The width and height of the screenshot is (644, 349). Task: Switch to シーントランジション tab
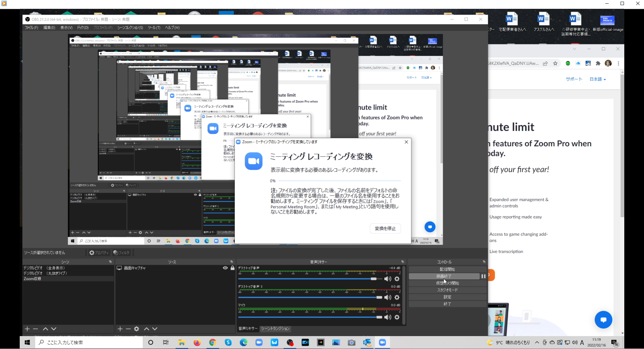point(275,329)
